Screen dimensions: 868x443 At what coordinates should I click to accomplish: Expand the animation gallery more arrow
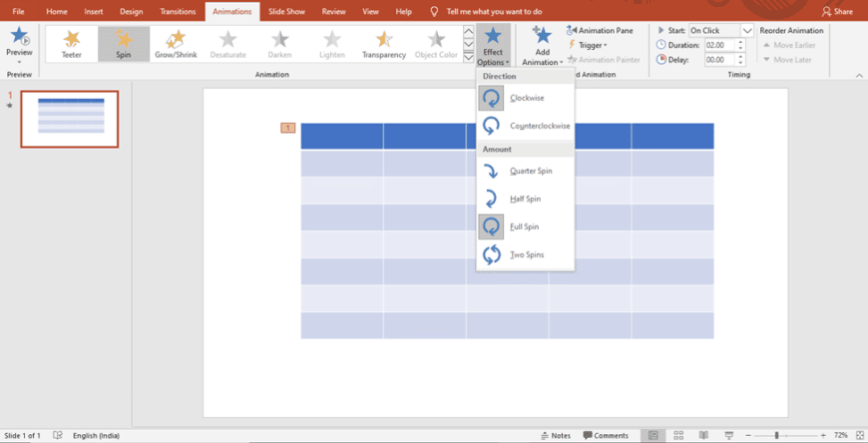[x=469, y=58]
